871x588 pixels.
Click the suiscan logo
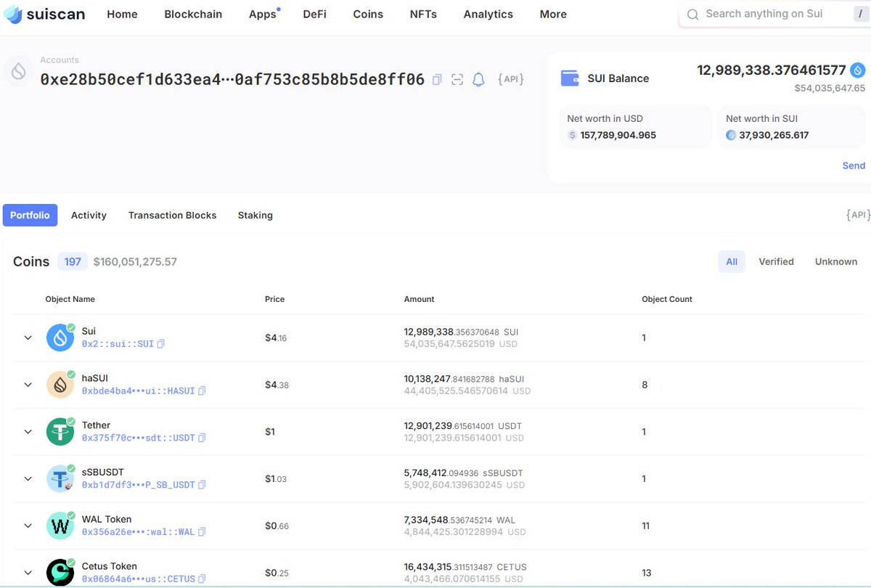tap(44, 14)
